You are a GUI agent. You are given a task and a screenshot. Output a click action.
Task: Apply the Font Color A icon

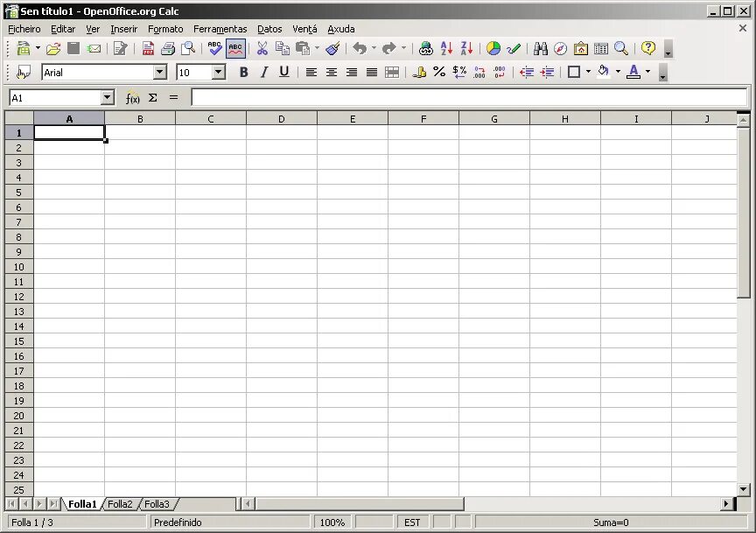(x=633, y=72)
